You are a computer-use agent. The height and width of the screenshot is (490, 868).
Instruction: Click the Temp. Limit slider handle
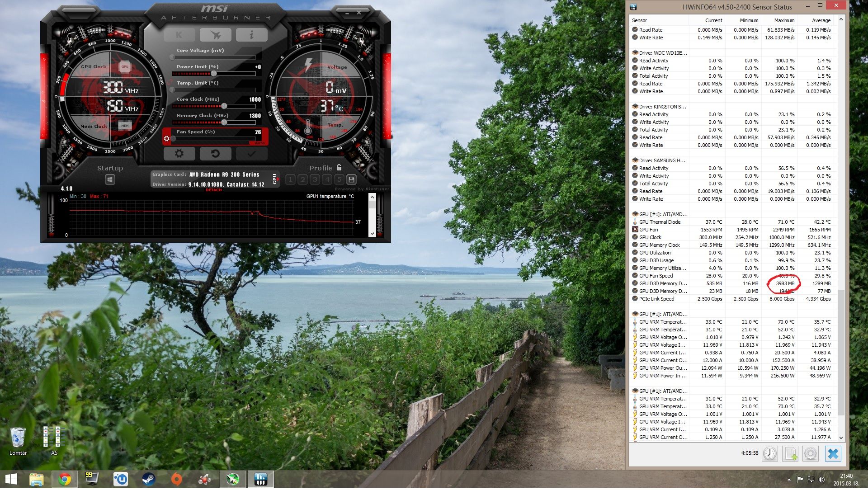click(172, 90)
